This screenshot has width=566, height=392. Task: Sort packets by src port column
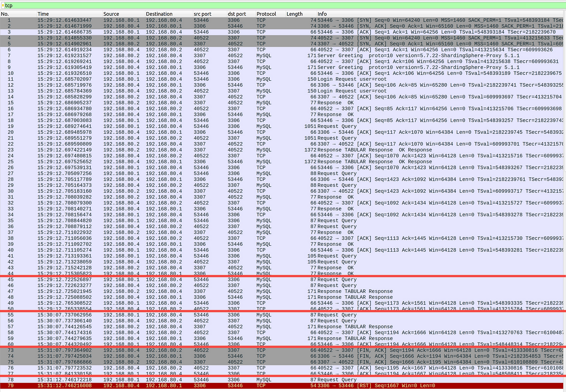point(204,14)
